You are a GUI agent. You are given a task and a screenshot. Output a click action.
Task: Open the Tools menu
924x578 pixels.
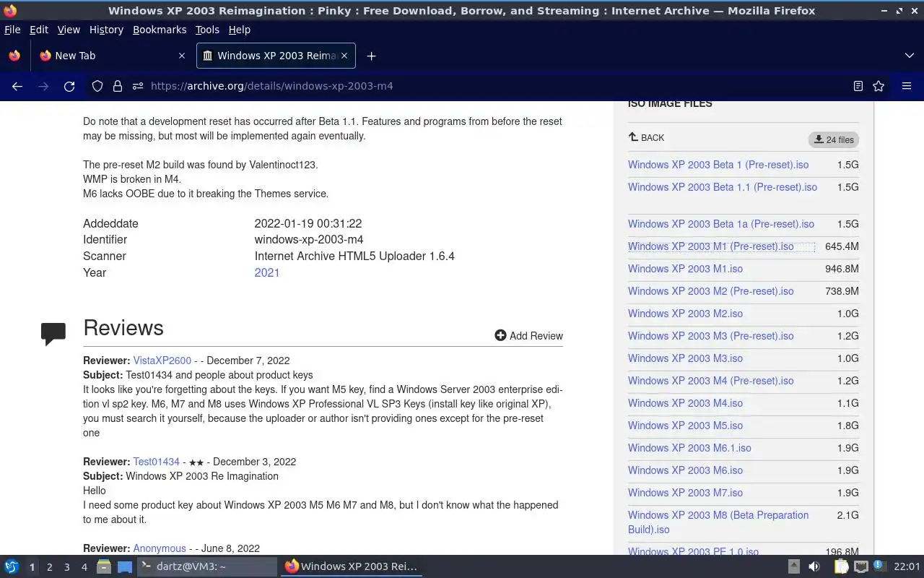[x=207, y=30]
